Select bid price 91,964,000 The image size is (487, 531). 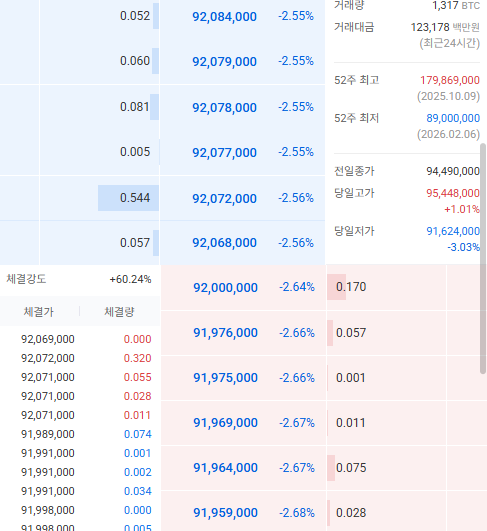[225, 468]
